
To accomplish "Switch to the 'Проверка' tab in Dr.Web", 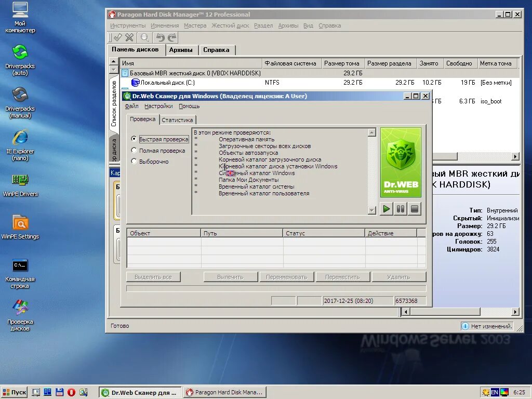I will [x=142, y=119].
